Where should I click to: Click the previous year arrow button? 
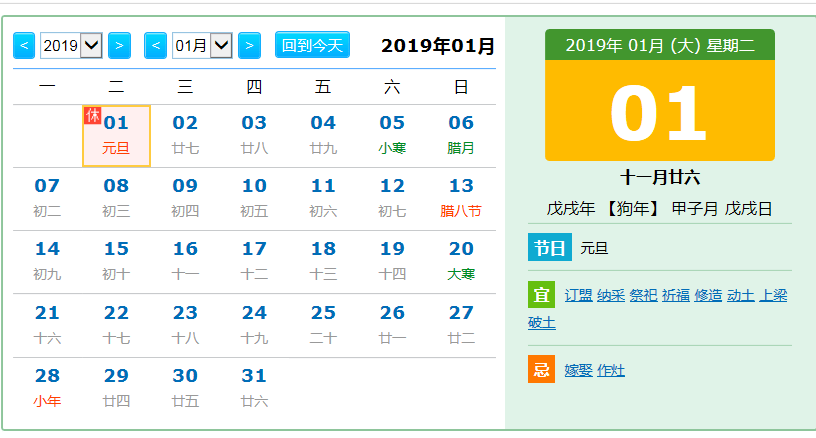[x=24, y=45]
